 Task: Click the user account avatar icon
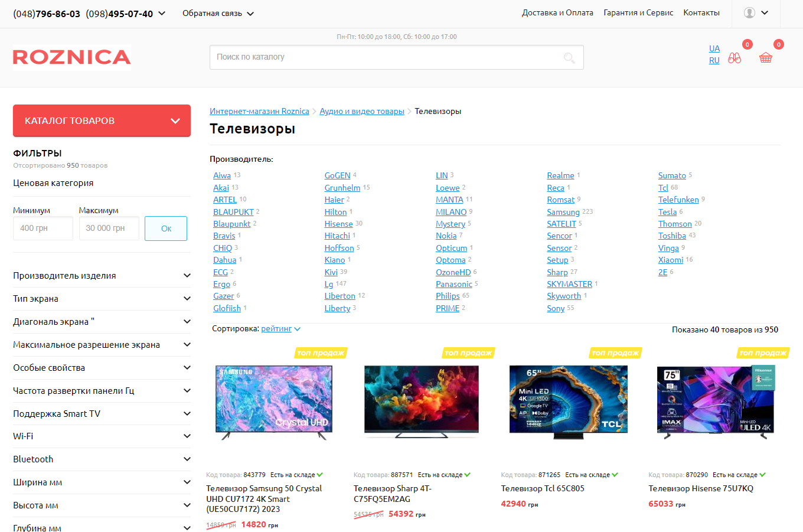[x=749, y=13]
